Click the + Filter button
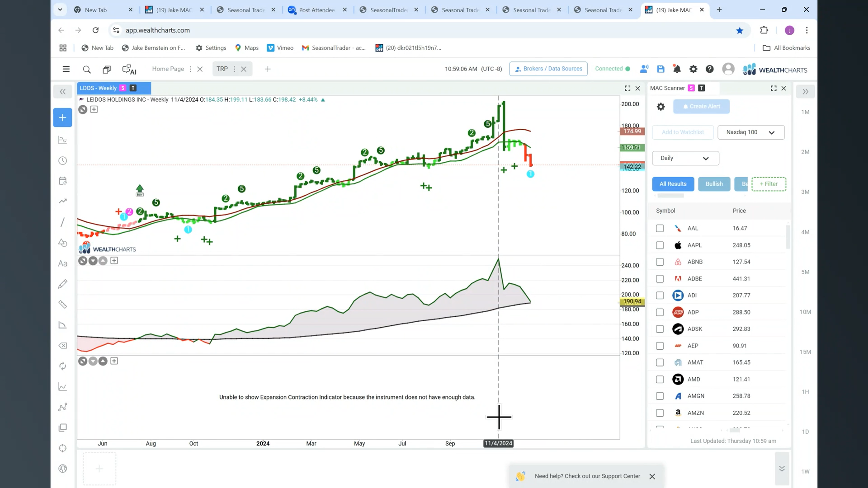Viewport: 868px width, 488px height. pos(769,184)
